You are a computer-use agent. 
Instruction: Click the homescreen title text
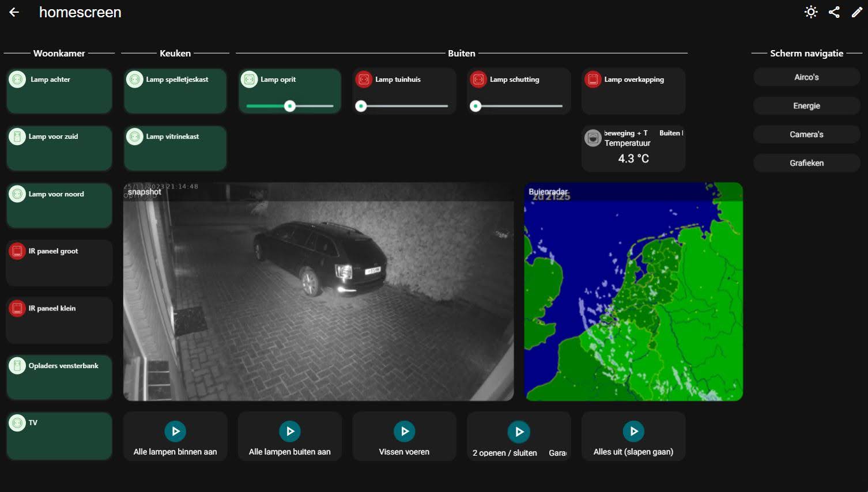click(x=80, y=12)
